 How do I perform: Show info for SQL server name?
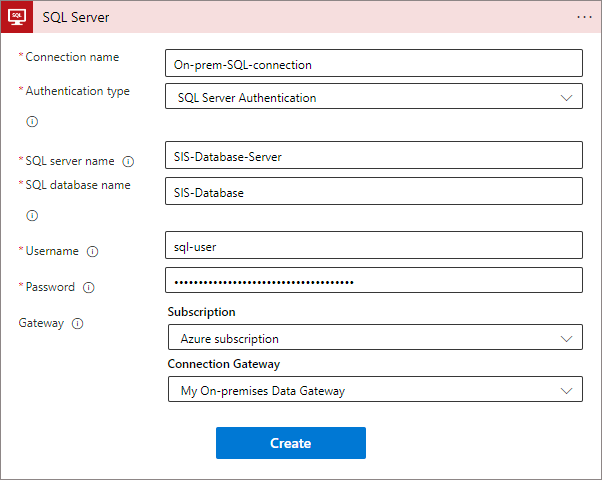pos(128,162)
